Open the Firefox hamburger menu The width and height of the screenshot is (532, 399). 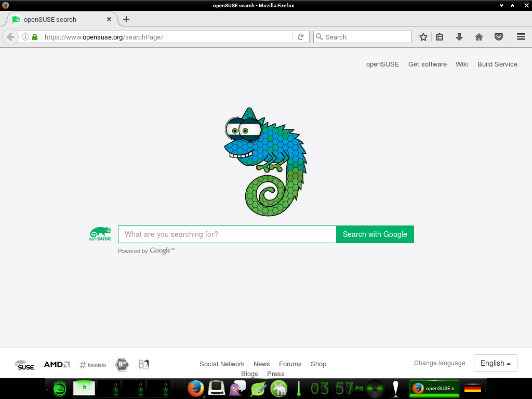click(x=521, y=37)
